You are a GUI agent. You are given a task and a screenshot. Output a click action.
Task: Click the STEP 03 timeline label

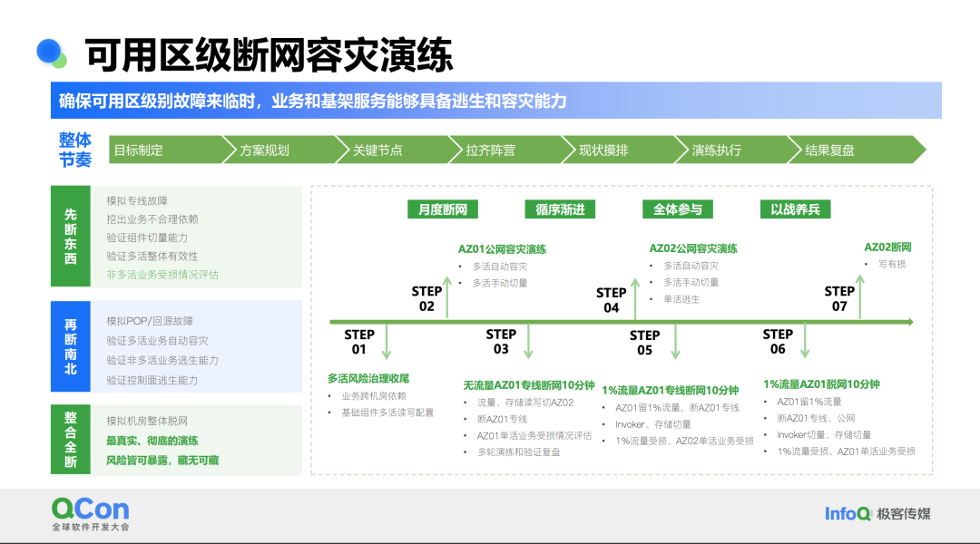(x=501, y=342)
